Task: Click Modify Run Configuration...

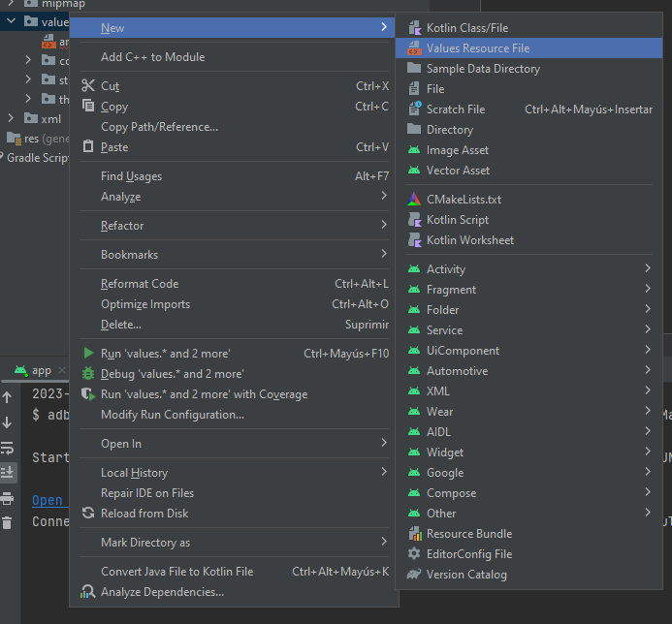Action: tap(172, 415)
